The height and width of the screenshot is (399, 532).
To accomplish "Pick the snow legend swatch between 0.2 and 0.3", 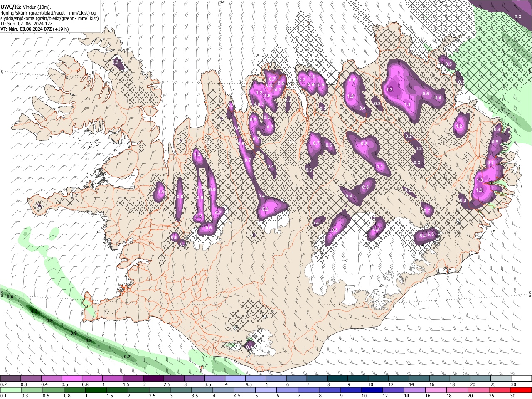I will pos(10,378).
